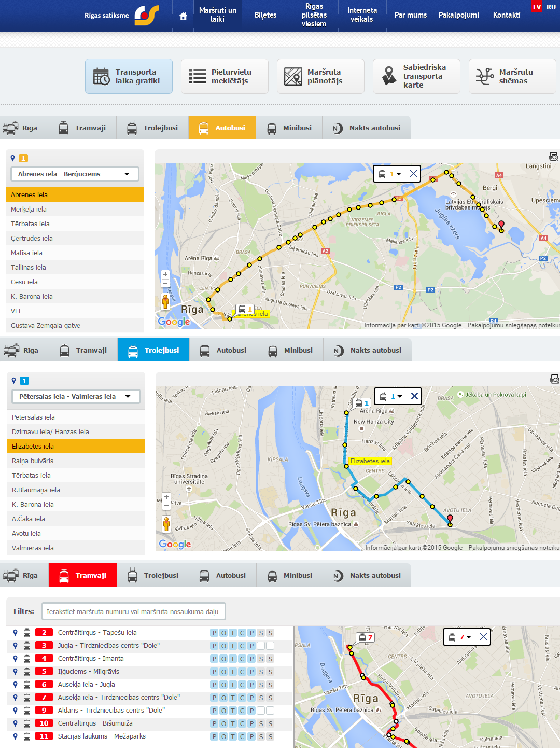Switch language to RU
This screenshot has height=752, width=560.
551,7
